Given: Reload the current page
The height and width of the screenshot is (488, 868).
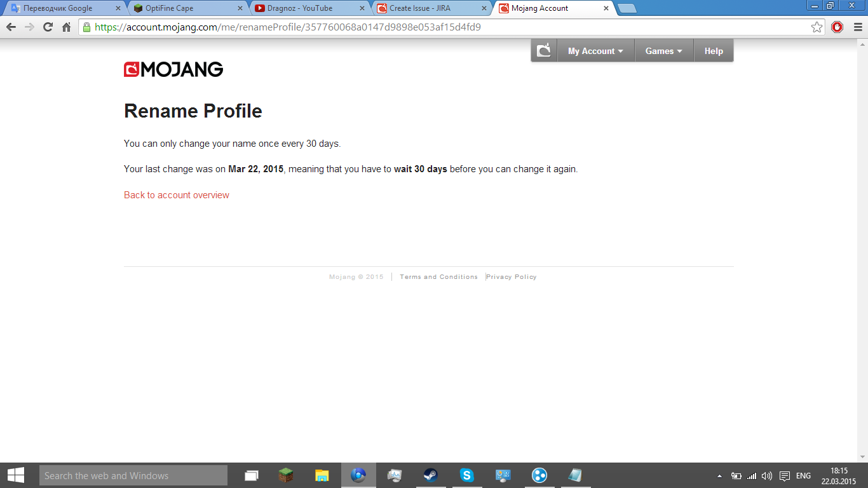Looking at the screenshot, I should [x=48, y=27].
